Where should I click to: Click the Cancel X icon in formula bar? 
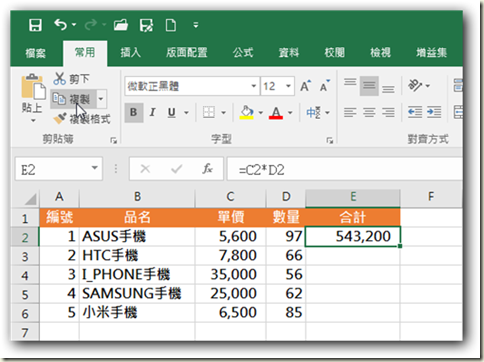(145, 169)
